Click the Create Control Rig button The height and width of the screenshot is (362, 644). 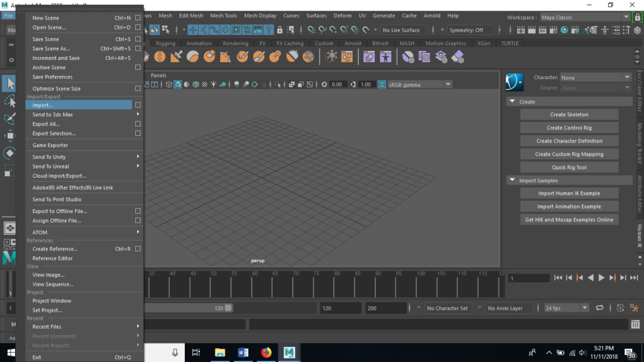(x=569, y=128)
